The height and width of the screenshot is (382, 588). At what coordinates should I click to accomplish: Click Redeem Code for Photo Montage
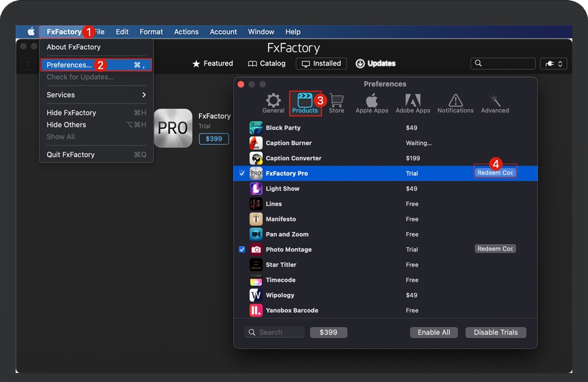(495, 249)
